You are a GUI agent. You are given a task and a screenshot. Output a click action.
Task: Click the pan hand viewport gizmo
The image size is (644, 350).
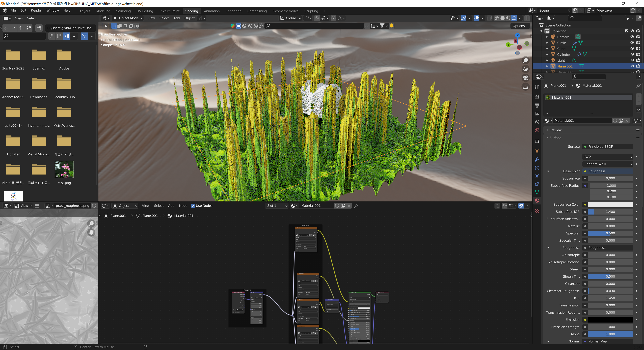point(525,69)
